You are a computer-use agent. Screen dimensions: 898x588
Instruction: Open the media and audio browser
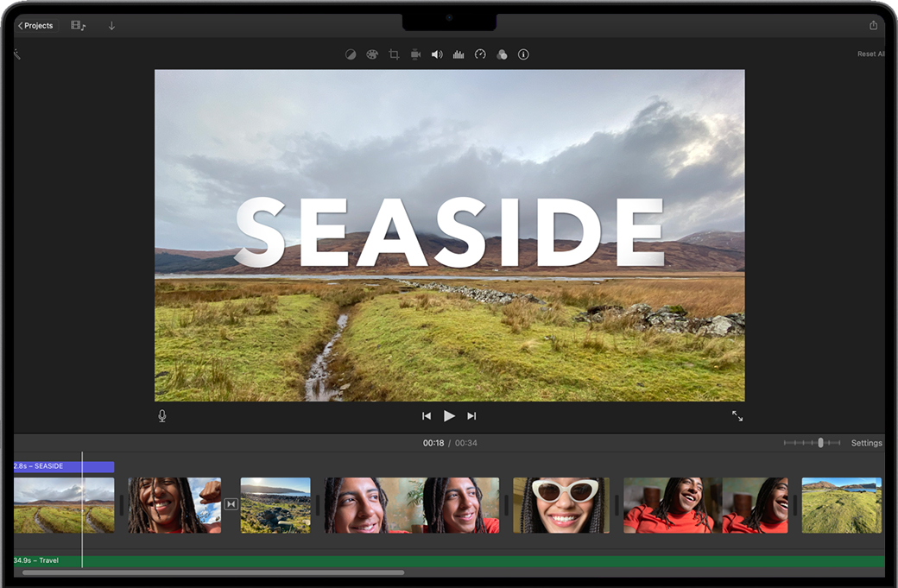(x=78, y=26)
